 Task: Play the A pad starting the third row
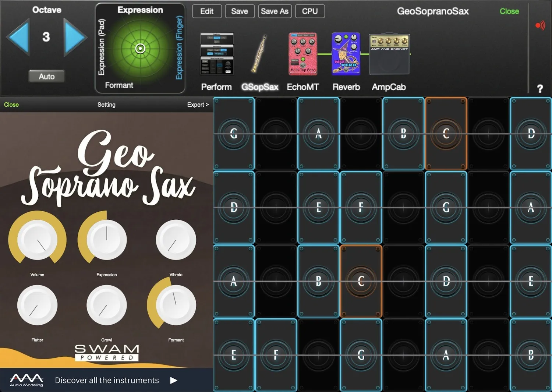tap(234, 281)
